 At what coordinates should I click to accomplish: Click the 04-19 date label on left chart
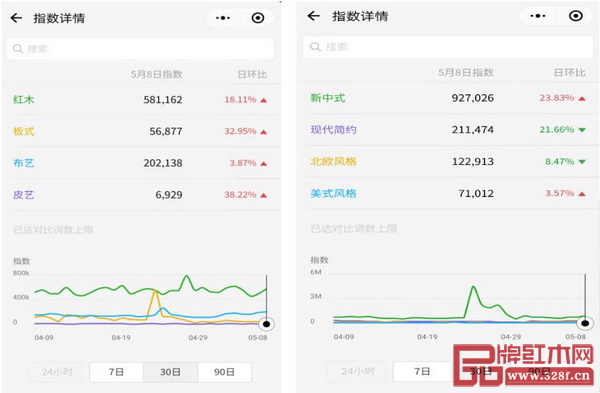click(121, 338)
